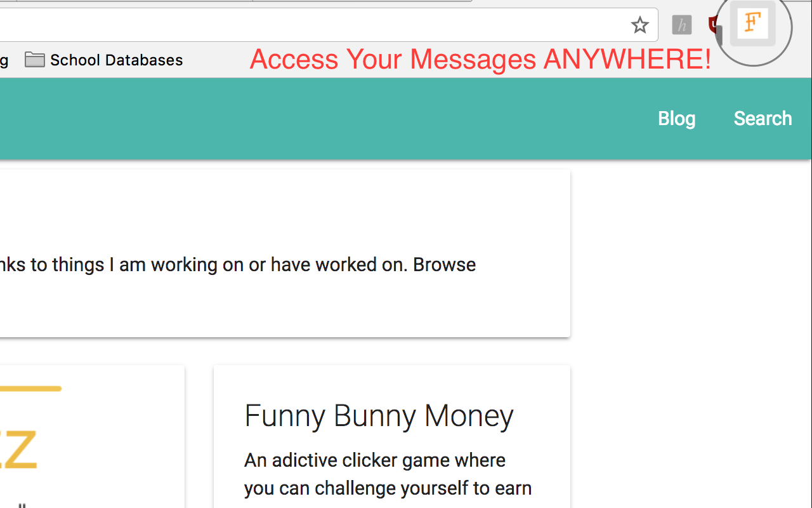This screenshot has width=812, height=508.
Task: Click the red shield extension icon
Action: coord(714,25)
